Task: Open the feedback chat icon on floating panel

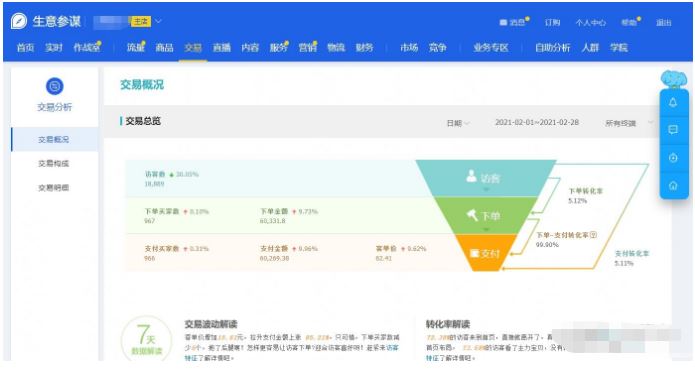Action: (x=673, y=130)
